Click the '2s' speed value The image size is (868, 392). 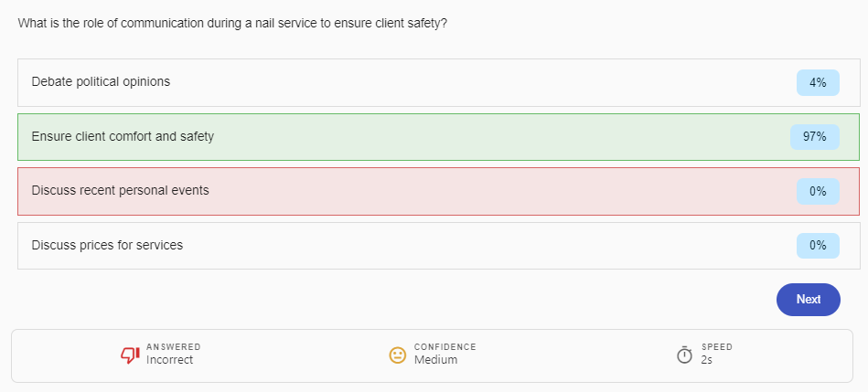coord(707,360)
